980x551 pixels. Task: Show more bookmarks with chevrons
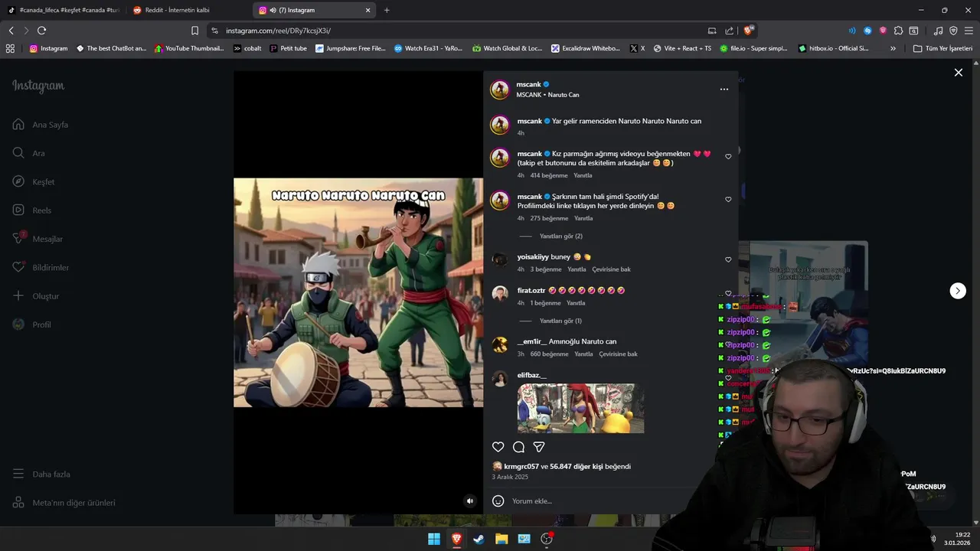[893, 48]
